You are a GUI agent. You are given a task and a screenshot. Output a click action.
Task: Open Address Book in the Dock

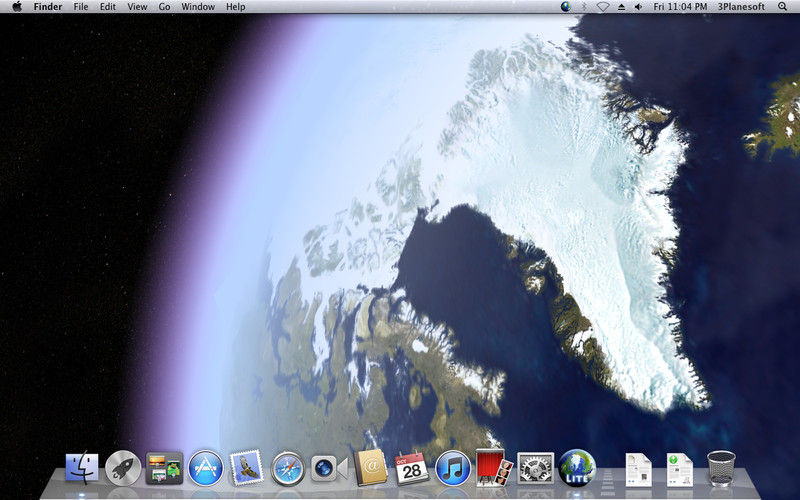tap(371, 467)
